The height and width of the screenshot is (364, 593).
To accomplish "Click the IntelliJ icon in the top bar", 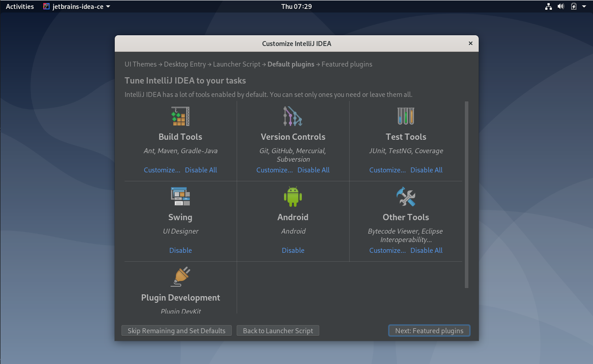I will point(46,6).
